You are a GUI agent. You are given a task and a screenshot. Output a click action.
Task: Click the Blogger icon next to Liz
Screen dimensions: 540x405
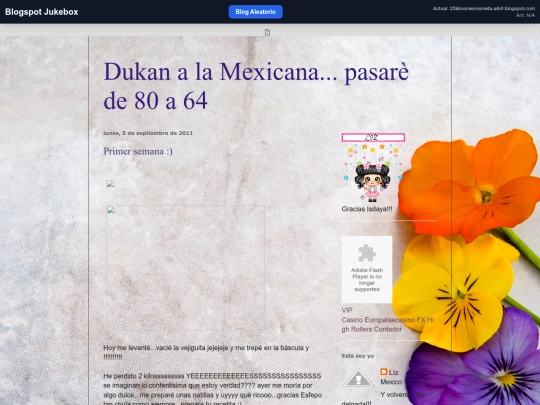click(x=384, y=372)
